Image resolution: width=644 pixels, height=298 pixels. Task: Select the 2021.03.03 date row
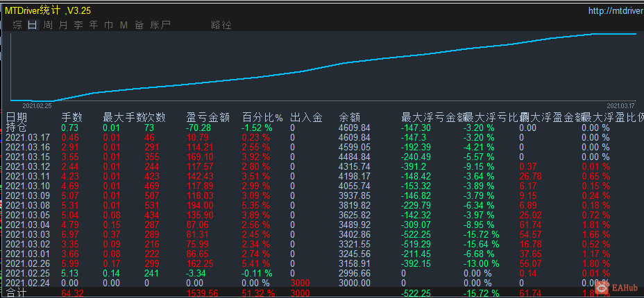(28, 234)
